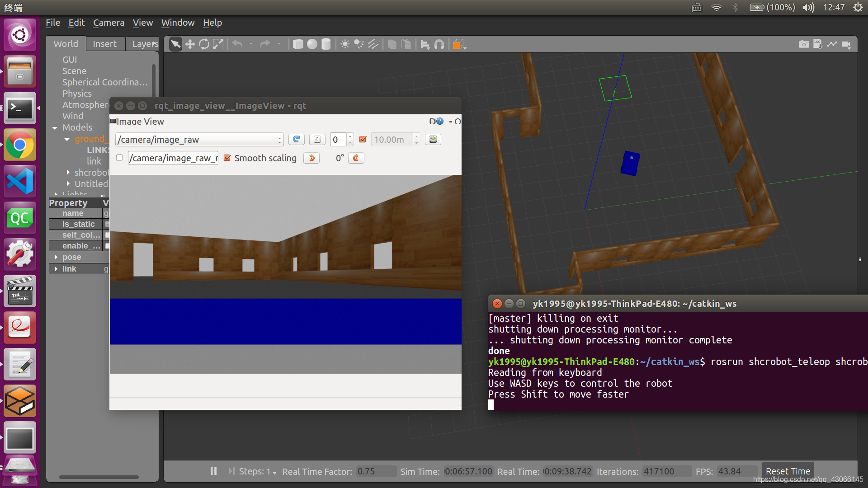Collapse the Models tree node
The width and height of the screenshot is (868, 488).
pyautogui.click(x=55, y=128)
